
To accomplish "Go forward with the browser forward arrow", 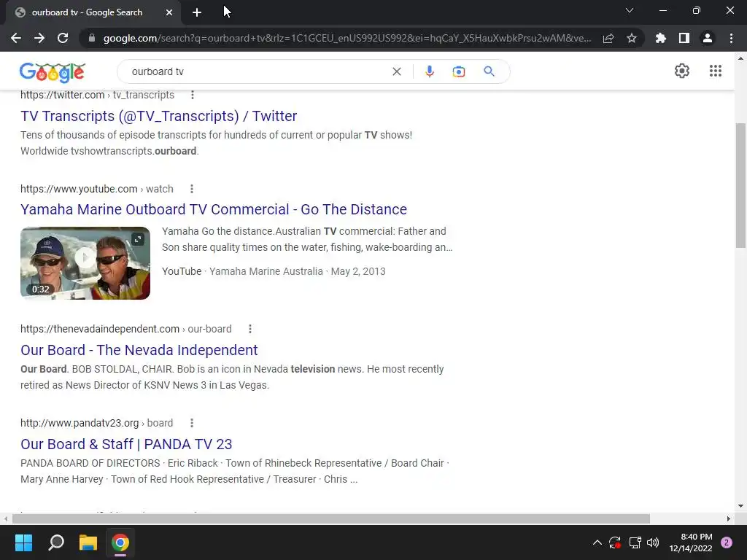I will coord(39,38).
